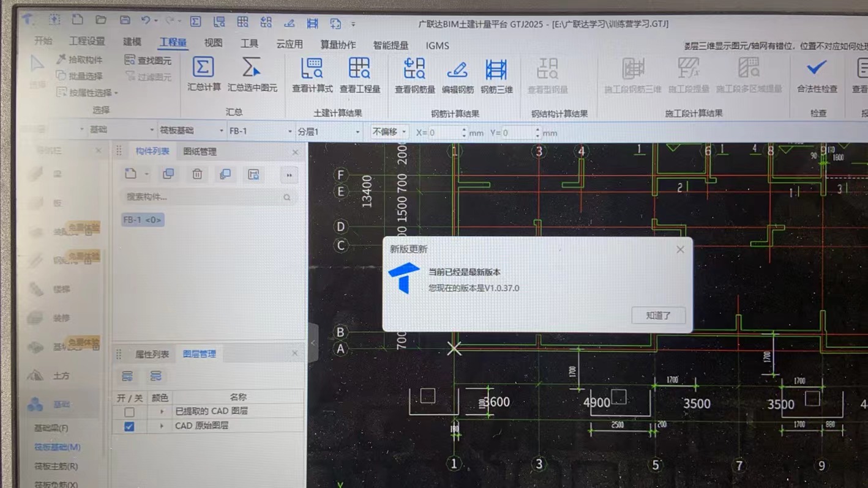
Task: Select FB-1 <0> component in list
Action: [x=143, y=220]
